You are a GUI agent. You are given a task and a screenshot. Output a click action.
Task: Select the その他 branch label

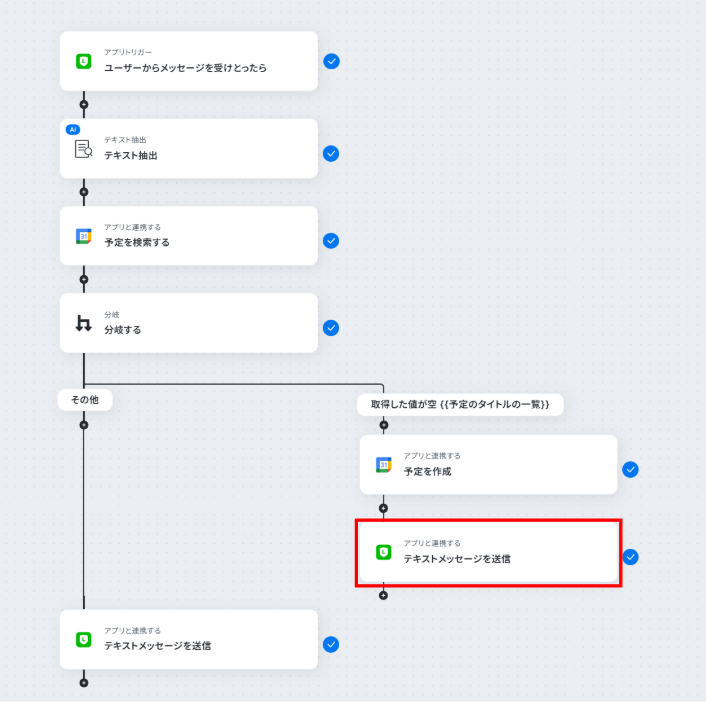85,399
